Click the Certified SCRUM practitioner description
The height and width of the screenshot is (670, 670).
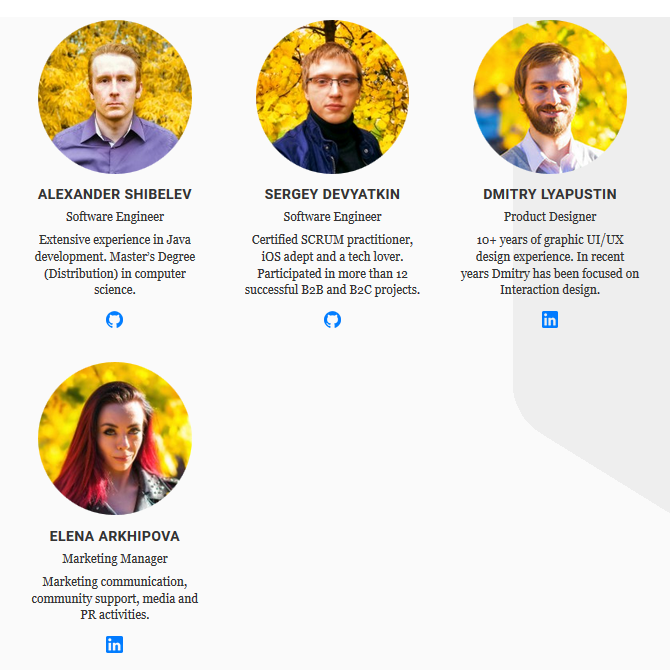point(332,264)
